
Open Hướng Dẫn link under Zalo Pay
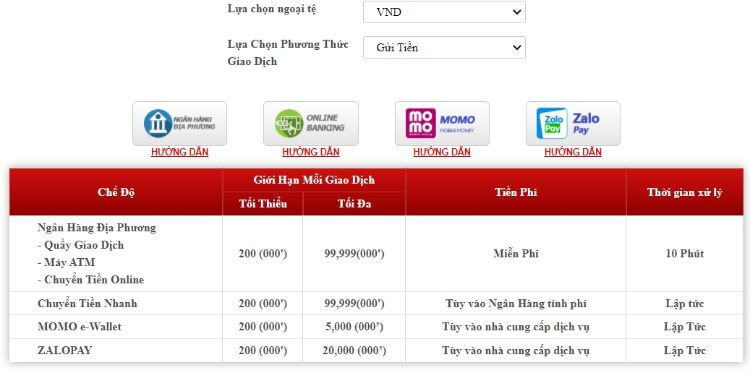tap(573, 152)
